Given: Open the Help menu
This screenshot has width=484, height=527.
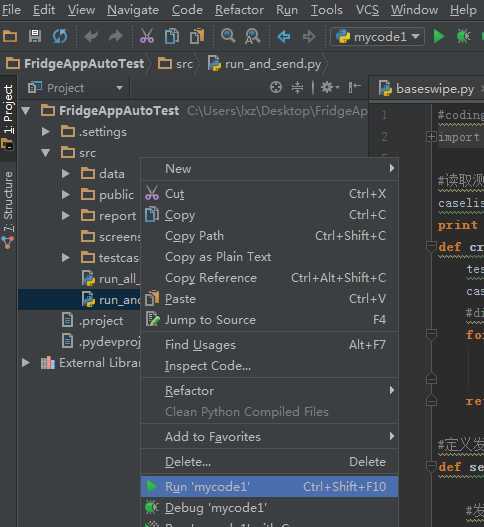Looking at the screenshot, I should tap(463, 10).
